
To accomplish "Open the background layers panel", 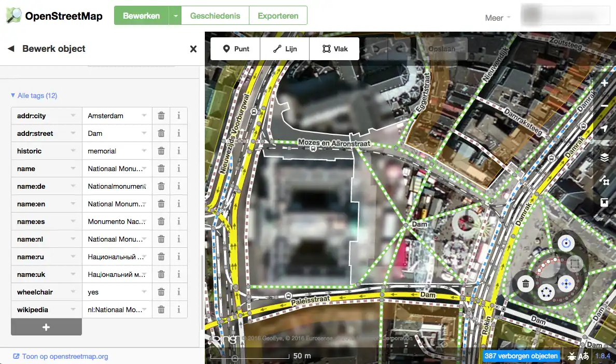I will point(604,158).
